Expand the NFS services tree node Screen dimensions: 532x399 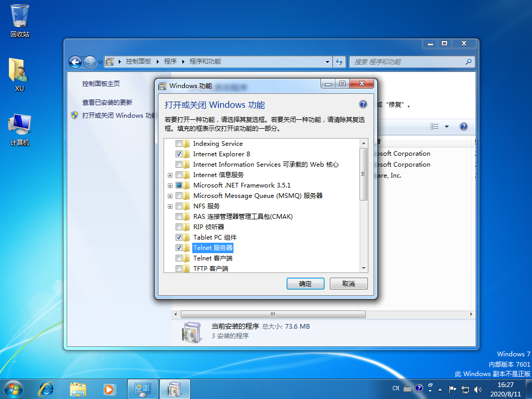click(x=170, y=206)
